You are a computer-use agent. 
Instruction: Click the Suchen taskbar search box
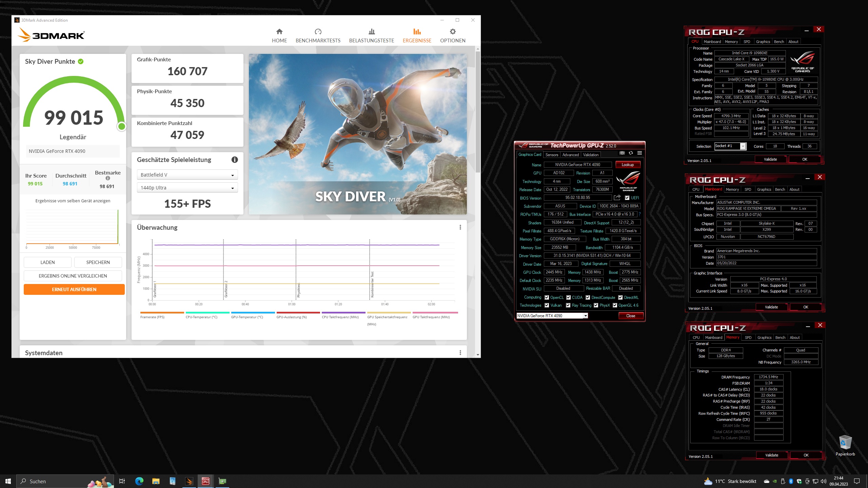click(64, 481)
